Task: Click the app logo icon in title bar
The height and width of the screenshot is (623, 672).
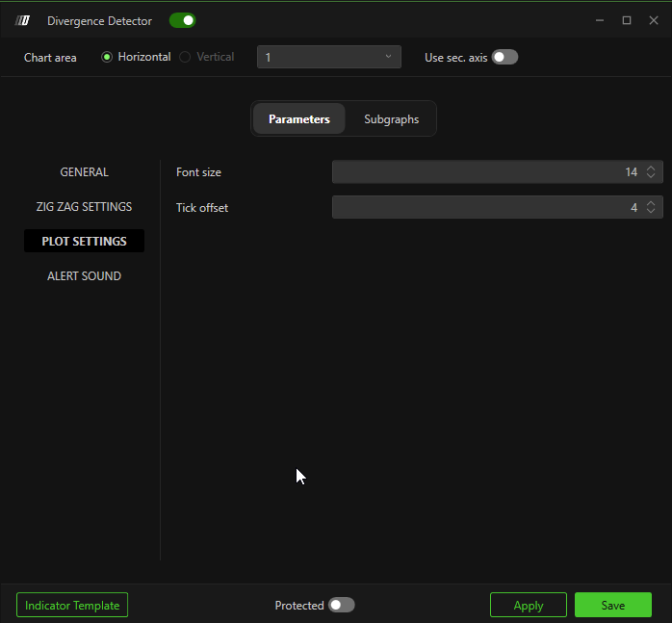Action: tap(23, 20)
